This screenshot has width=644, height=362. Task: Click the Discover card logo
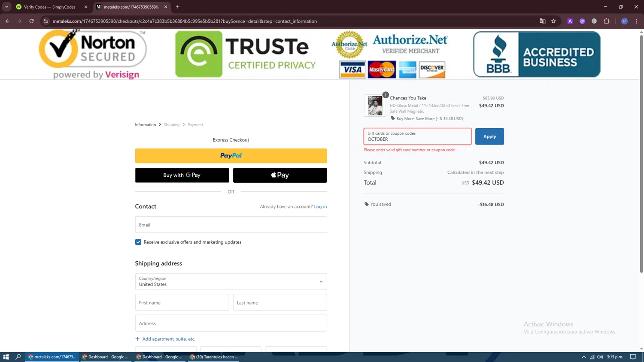(432, 69)
